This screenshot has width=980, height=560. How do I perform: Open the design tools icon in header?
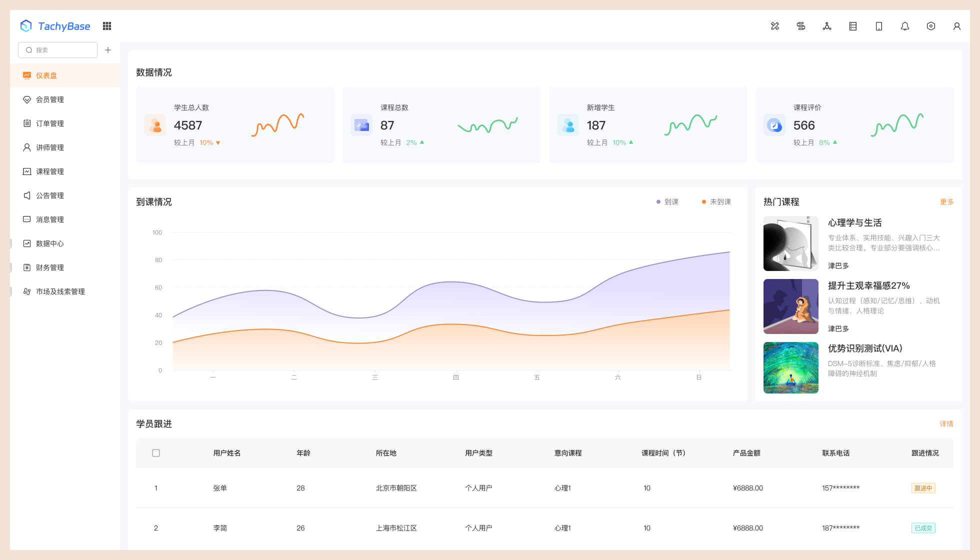[775, 26]
